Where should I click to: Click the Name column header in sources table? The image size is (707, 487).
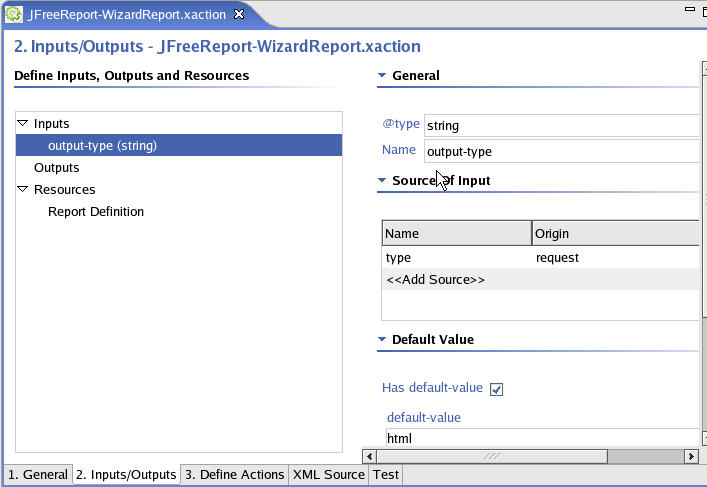tap(457, 233)
